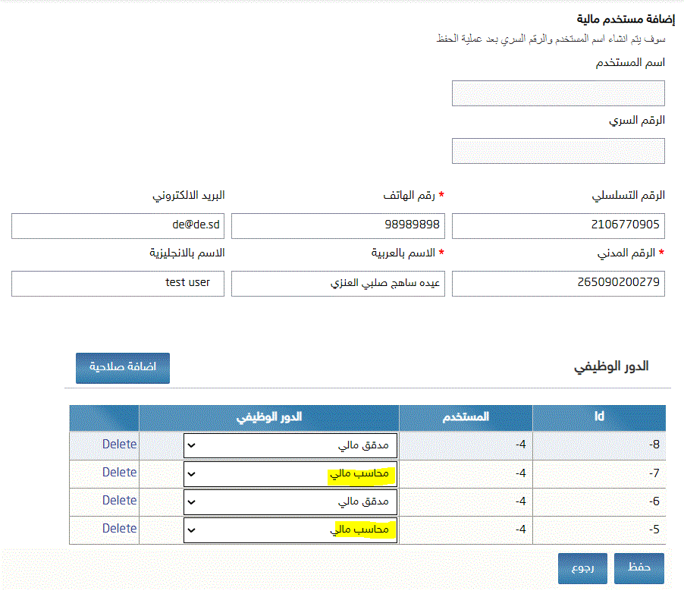Viewport: 684px width, 616px height.
Task: Click the email field de@de.sd
Action: click(x=118, y=226)
